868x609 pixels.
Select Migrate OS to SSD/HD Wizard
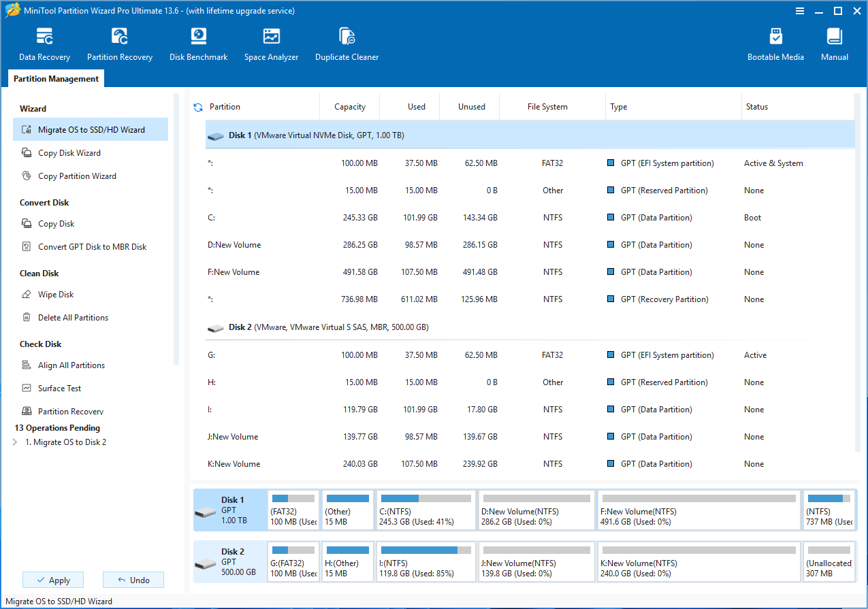click(x=91, y=129)
